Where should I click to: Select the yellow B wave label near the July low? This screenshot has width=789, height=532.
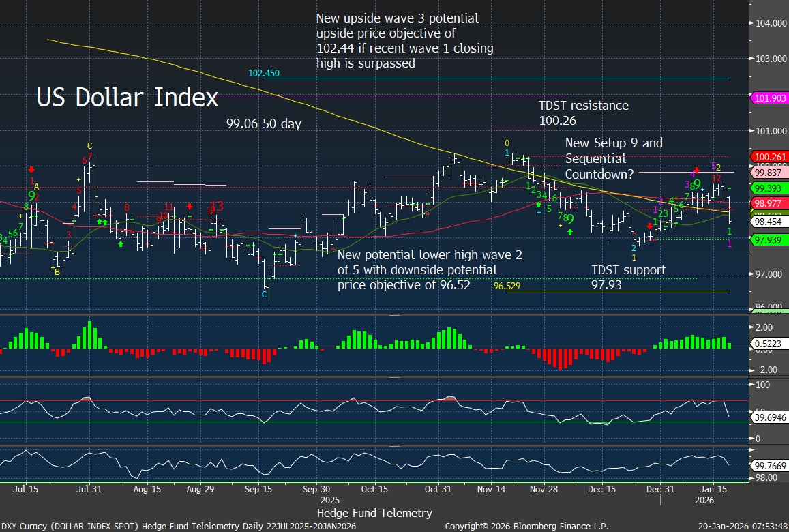(57, 272)
